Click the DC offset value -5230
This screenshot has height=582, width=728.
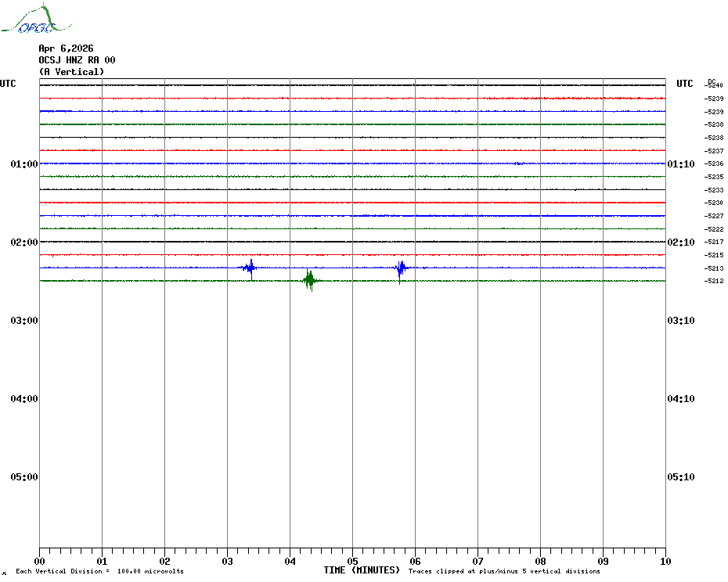coord(714,203)
